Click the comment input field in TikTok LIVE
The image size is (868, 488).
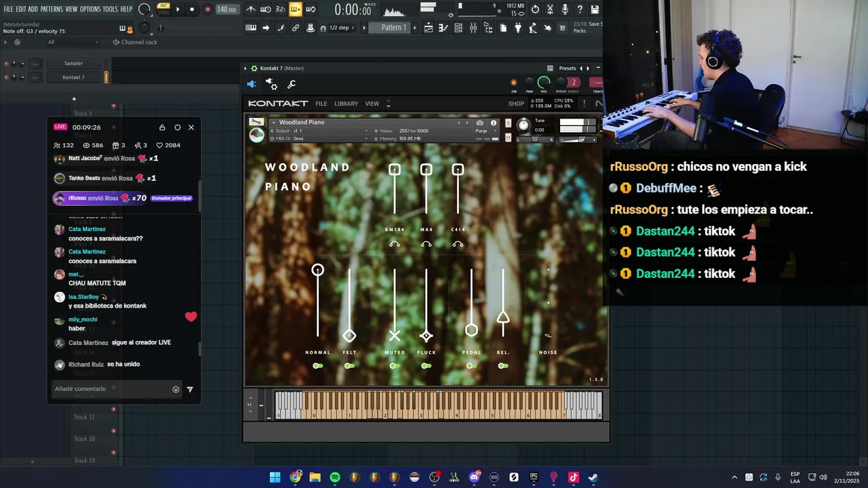point(112,389)
